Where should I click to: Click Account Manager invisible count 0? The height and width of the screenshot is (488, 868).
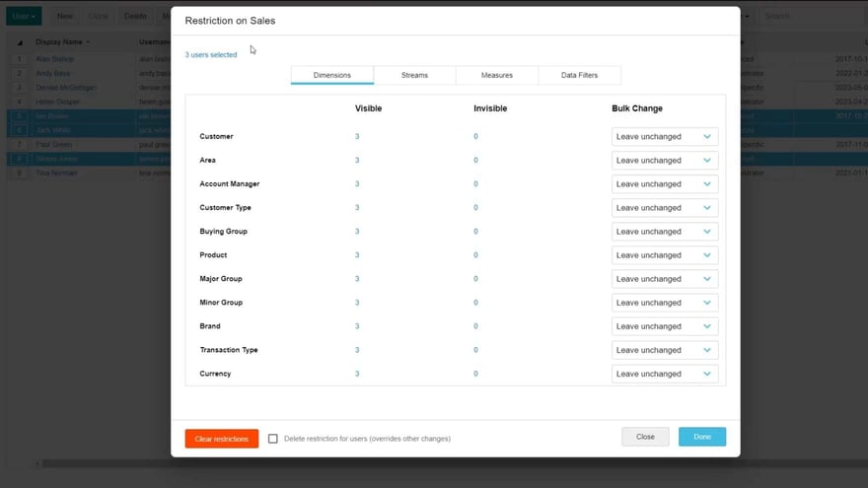tap(475, 184)
